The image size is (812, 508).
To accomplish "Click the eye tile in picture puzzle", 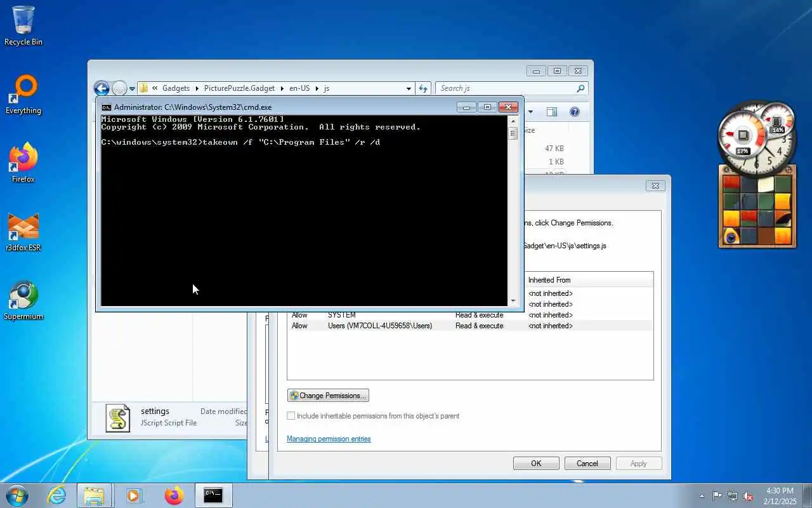I will pyautogui.click(x=731, y=237).
